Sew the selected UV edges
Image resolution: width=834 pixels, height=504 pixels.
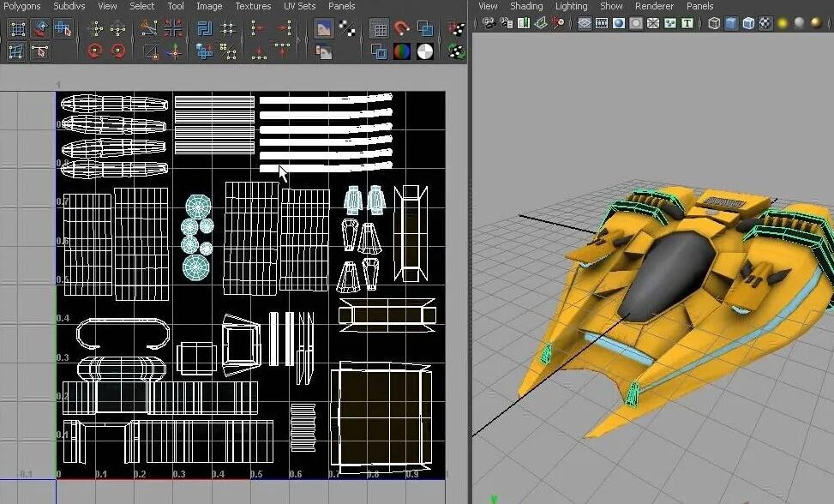click(x=151, y=51)
